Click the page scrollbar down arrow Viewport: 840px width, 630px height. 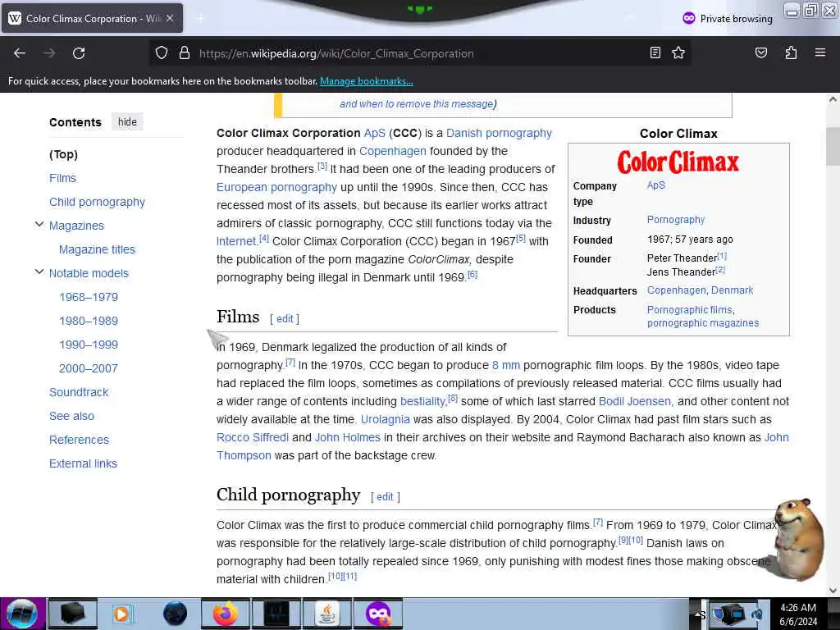tap(833, 591)
